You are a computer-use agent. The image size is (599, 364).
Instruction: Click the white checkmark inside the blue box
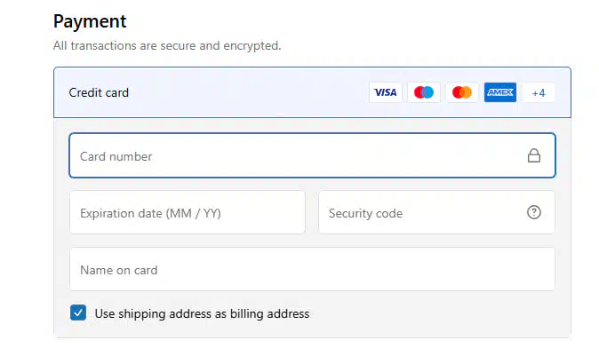point(78,313)
